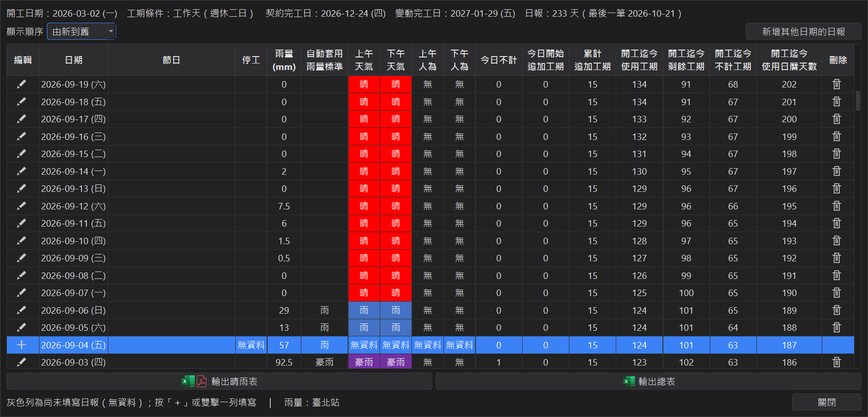Select the purple 豪雨 morning cell for 2026-09-03

coord(364,362)
